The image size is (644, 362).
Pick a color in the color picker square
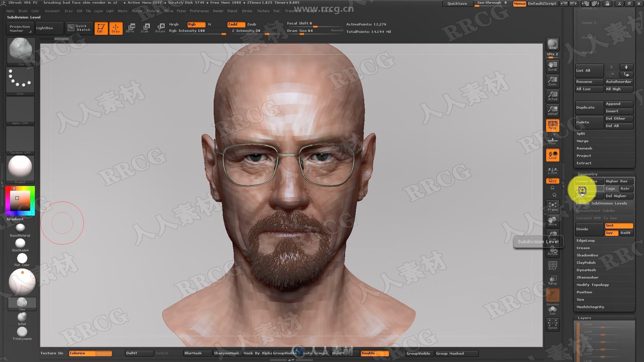coord(20,200)
